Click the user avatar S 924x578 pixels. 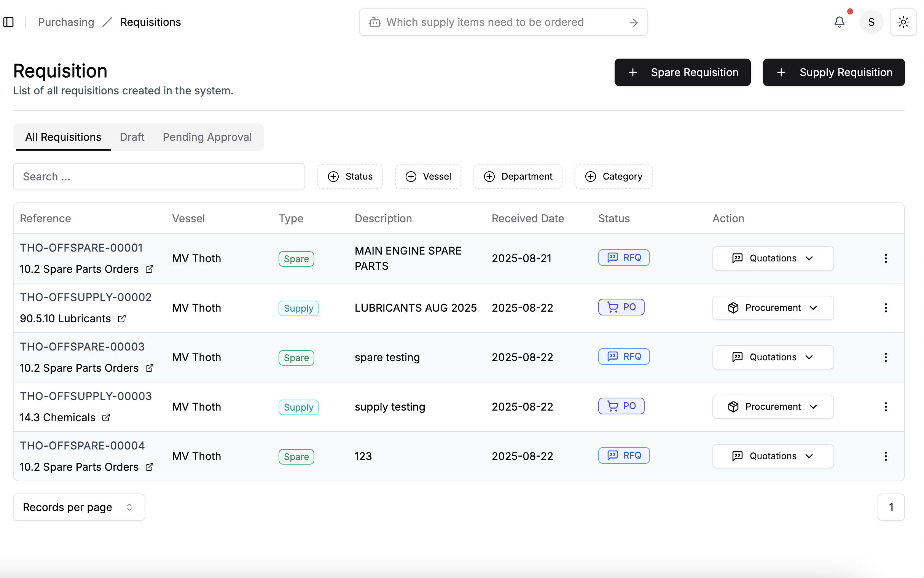(871, 22)
